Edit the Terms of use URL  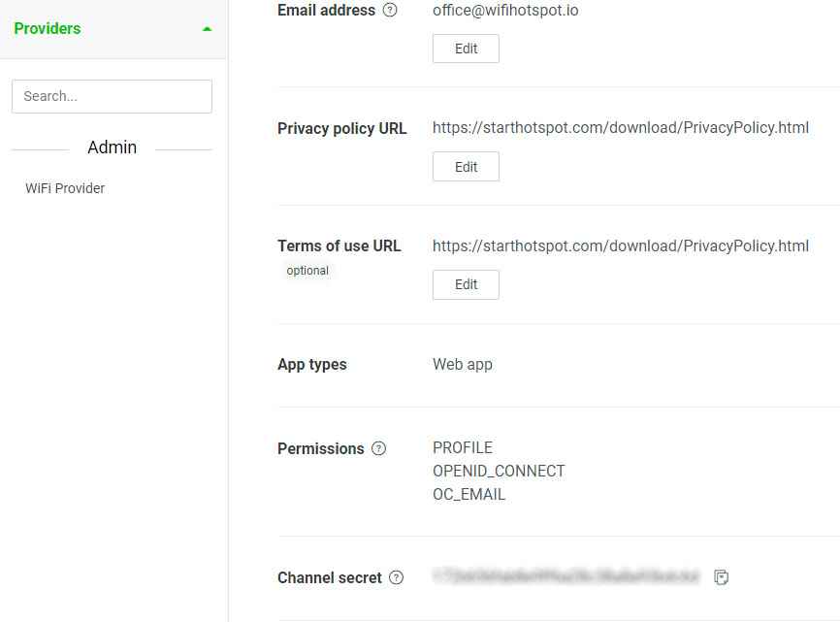coord(466,284)
